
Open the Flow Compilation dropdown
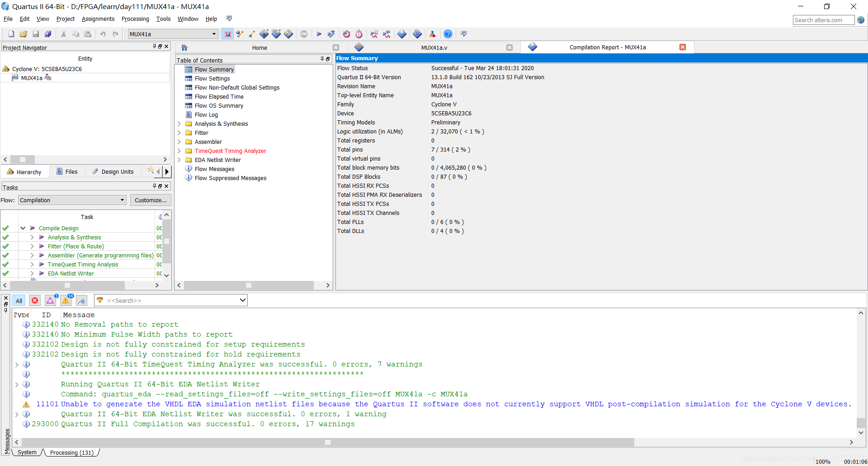coord(72,200)
